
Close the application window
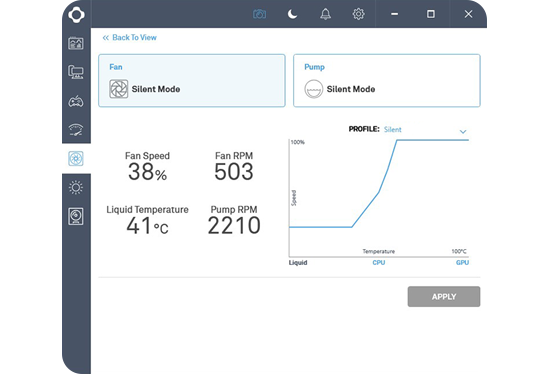click(468, 14)
